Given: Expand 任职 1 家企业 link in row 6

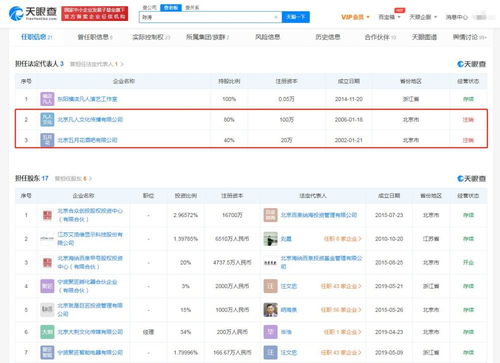Looking at the screenshot, I should (342, 332).
